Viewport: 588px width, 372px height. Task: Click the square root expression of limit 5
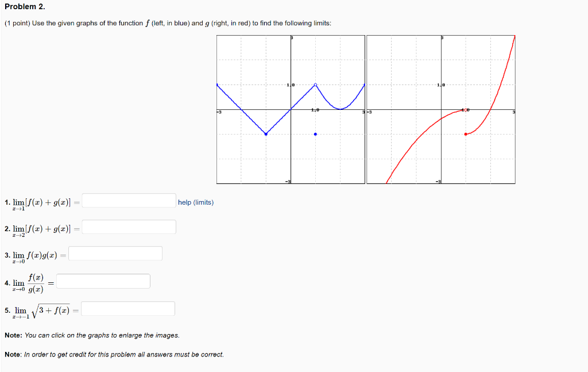[x=51, y=311]
